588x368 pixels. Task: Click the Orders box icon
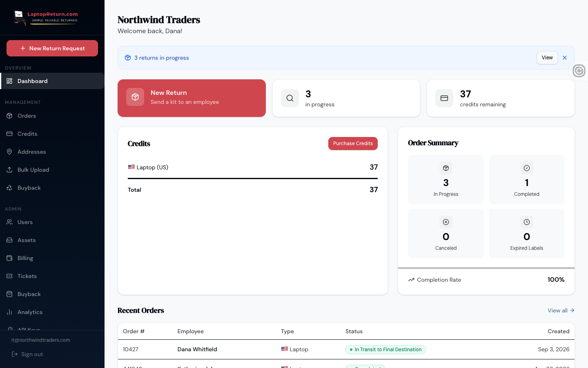[x=9, y=116]
